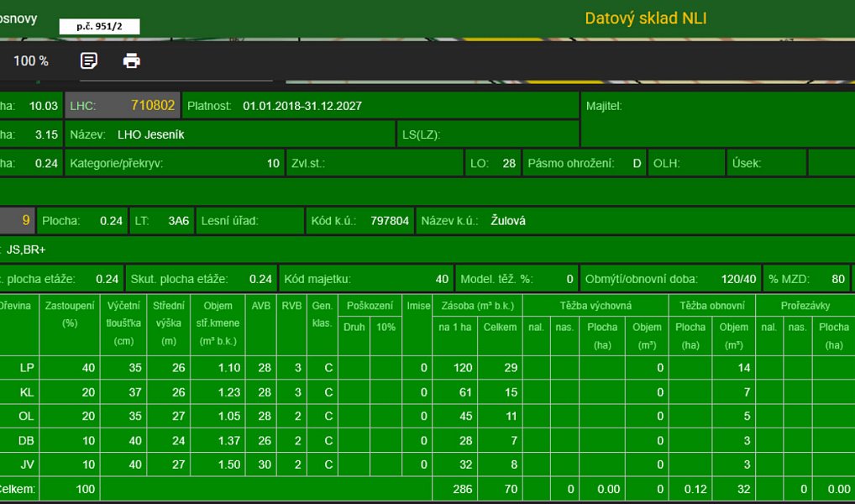This screenshot has height=504, width=855.
Task: Click the cadastral code 797804
Action: point(390,221)
